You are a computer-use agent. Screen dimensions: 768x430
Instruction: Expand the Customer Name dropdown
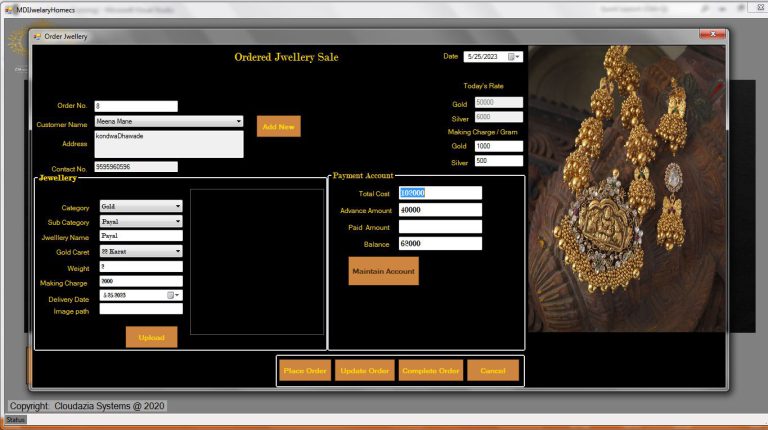tap(238, 121)
